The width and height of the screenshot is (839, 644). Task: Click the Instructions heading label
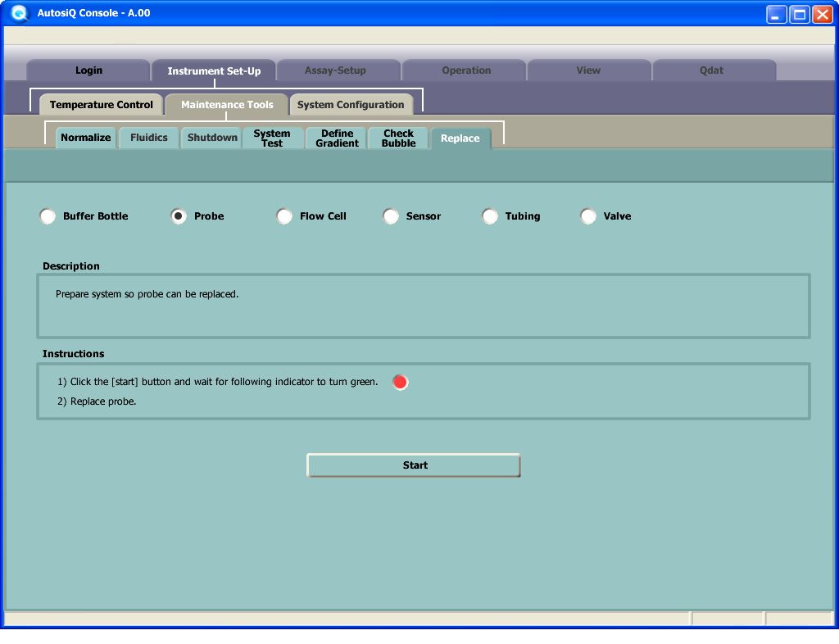tap(73, 354)
